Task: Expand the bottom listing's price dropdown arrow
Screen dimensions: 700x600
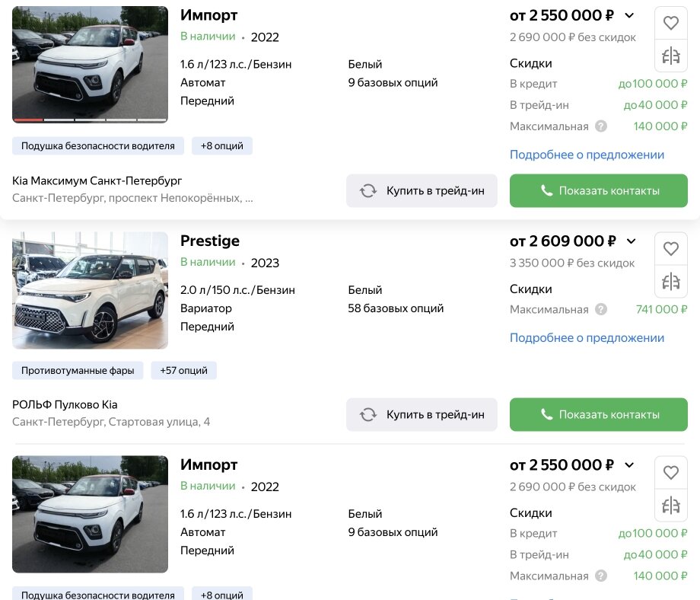Action: pyautogui.click(x=630, y=464)
